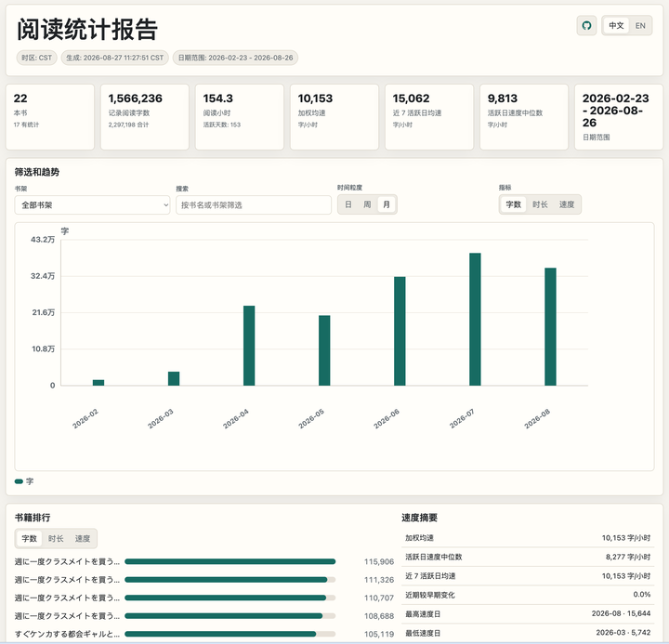Click the date range stat card
This screenshot has height=644, width=669.
click(x=619, y=117)
